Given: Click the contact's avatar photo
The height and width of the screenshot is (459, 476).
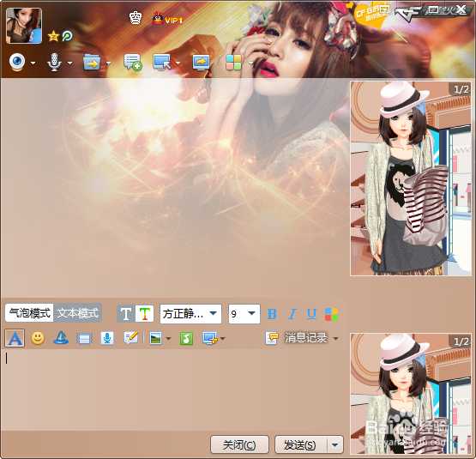Looking at the screenshot, I should point(24,26).
